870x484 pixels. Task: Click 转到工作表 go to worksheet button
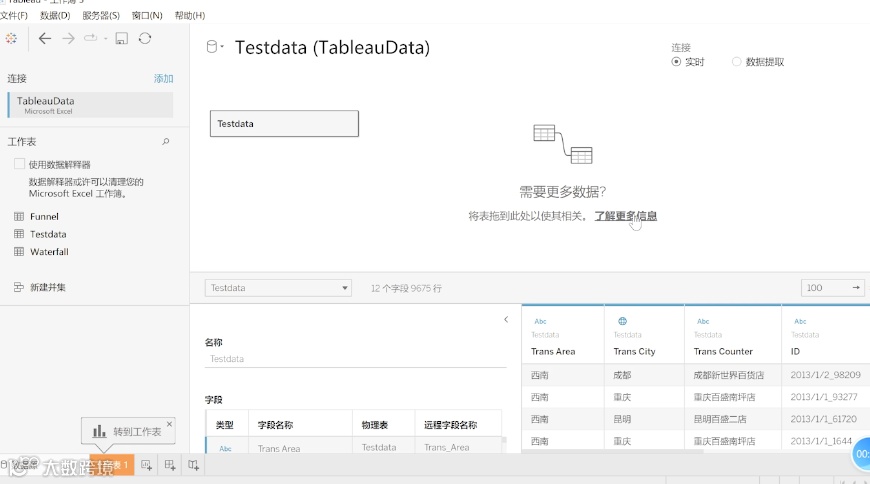128,431
